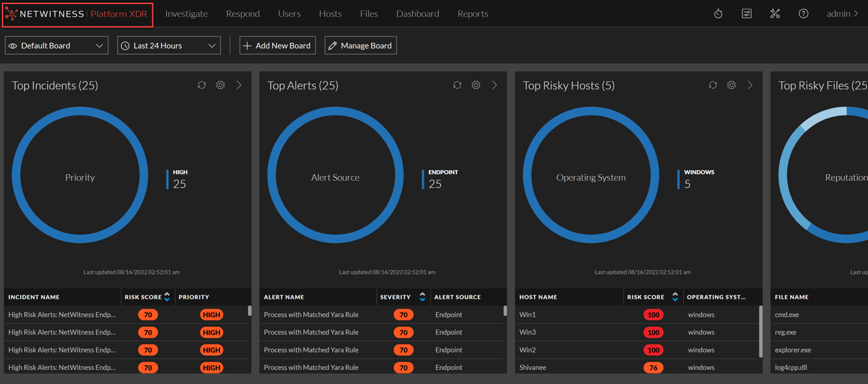Expand the admin user menu

tap(842, 14)
